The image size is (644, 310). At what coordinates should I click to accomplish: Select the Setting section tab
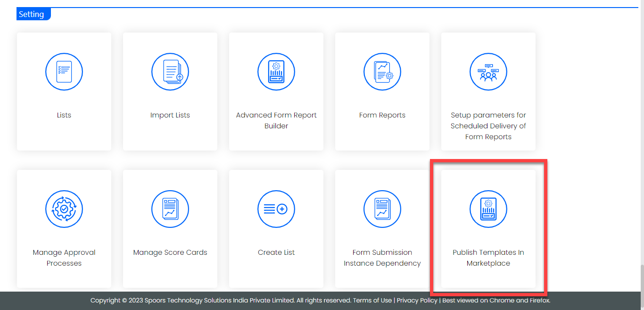[33, 14]
